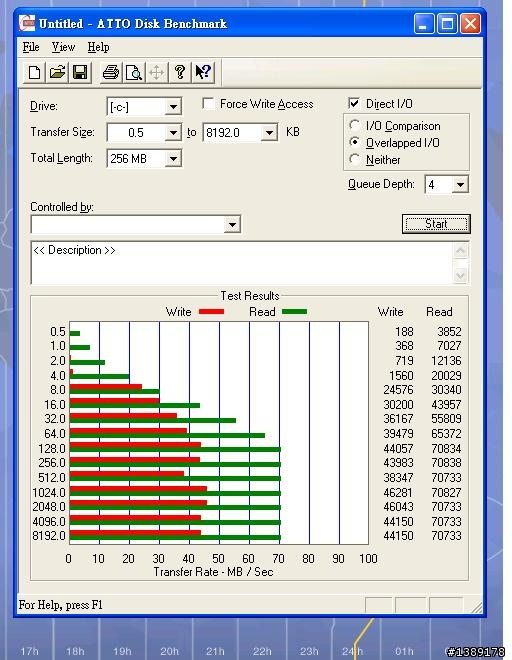Click inside the Description text box
Image resolution: width=512 pixels, height=660 pixels.
click(x=242, y=263)
